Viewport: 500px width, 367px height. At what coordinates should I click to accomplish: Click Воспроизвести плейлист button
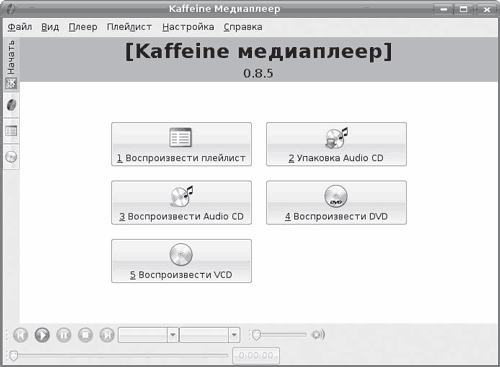[181, 144]
